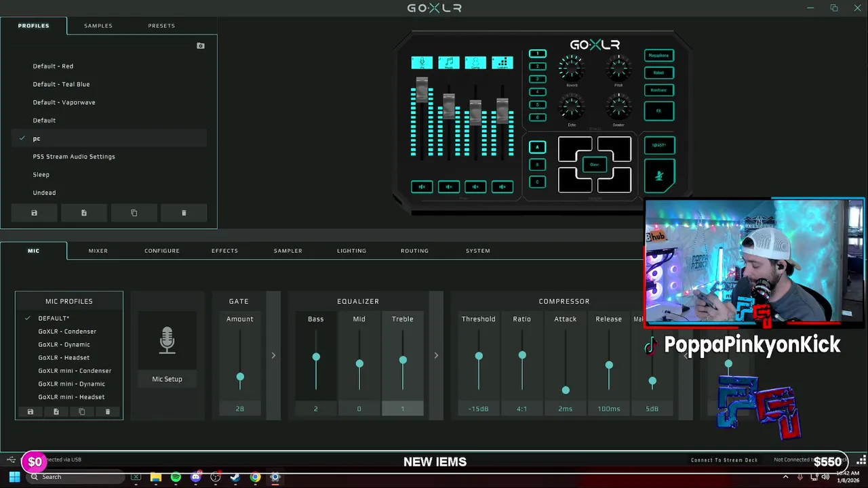This screenshot has width=868, height=488.
Task: Click the Music channel icon on the GoXLR
Action: click(448, 62)
